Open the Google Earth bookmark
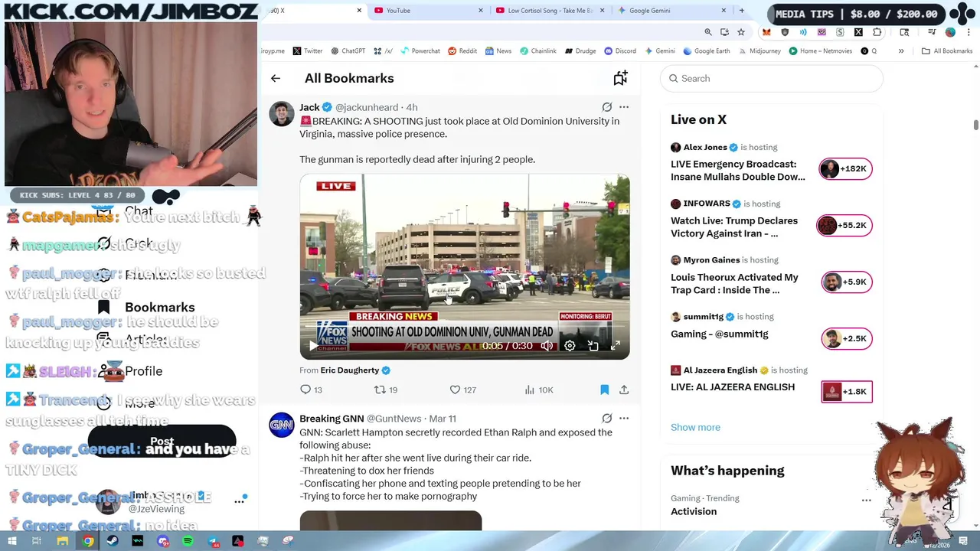Screen dimensions: 980x551 point(706,51)
